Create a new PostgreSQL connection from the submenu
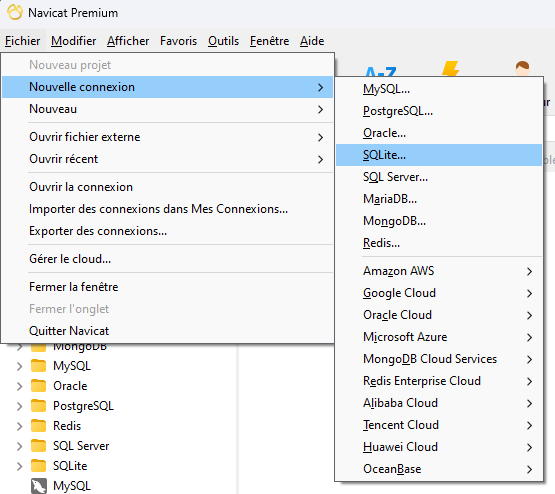555x494 pixels. click(439, 111)
